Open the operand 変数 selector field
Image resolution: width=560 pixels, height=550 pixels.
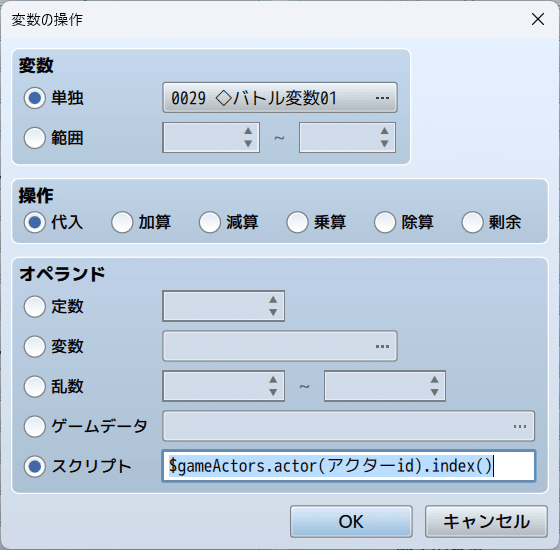(x=280, y=346)
